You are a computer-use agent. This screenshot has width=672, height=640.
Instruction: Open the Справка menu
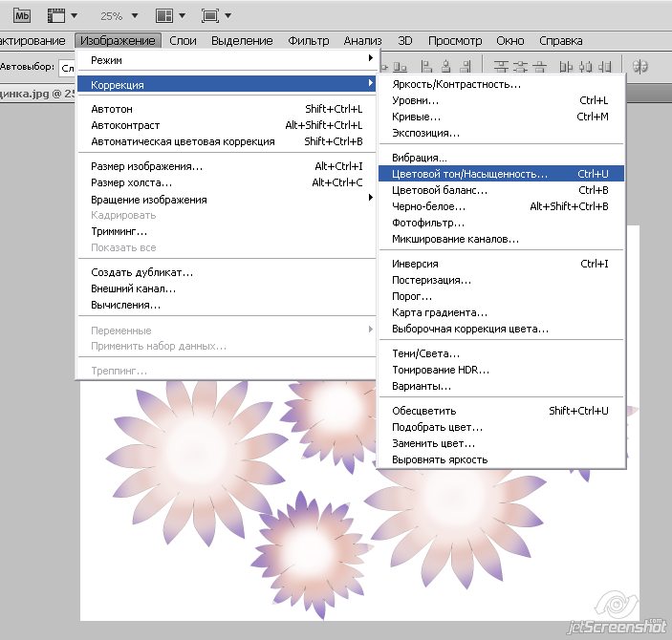(560, 41)
